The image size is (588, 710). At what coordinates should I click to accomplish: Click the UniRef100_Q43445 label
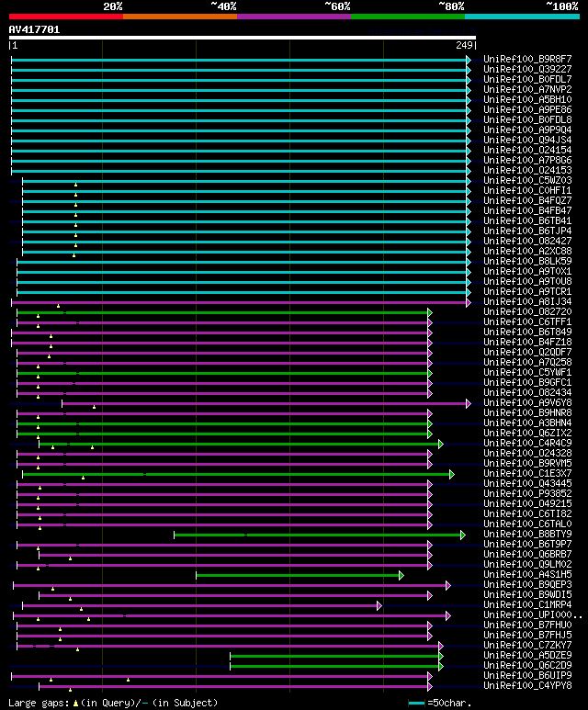click(x=527, y=483)
